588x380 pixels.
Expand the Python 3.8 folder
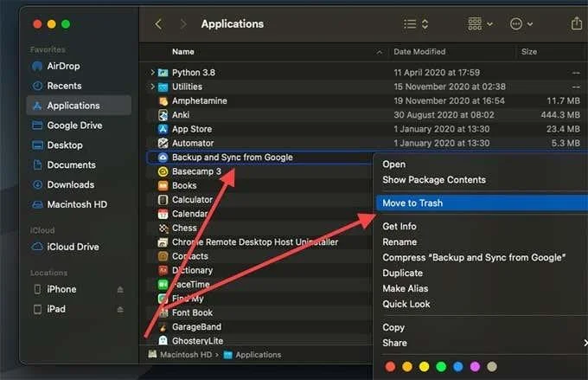(152, 72)
